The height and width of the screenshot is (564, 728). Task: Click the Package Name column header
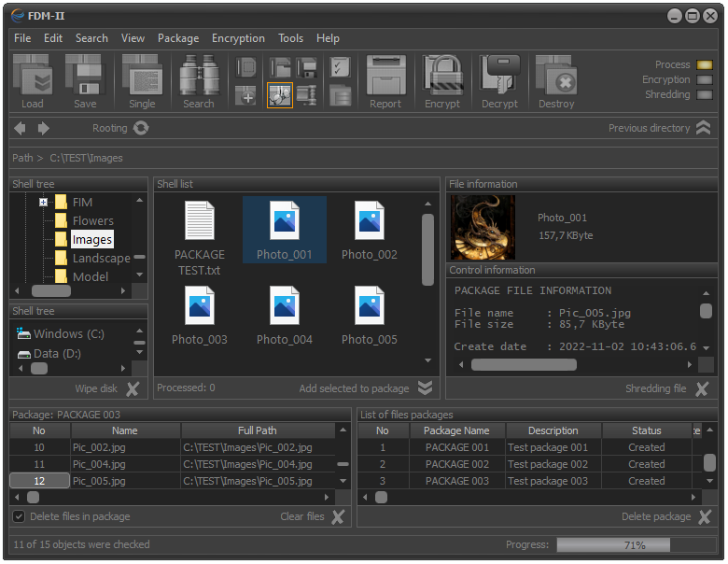point(456,430)
